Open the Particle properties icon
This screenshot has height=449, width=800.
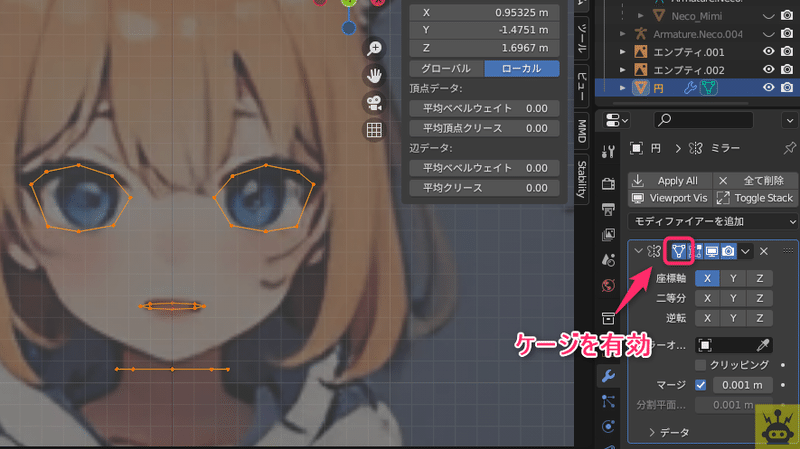coord(608,402)
